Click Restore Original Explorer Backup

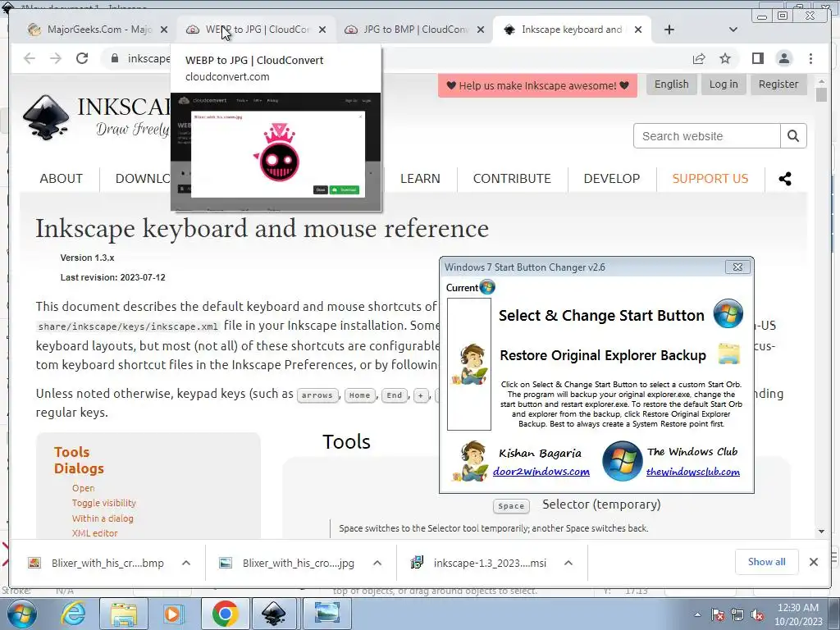(603, 355)
